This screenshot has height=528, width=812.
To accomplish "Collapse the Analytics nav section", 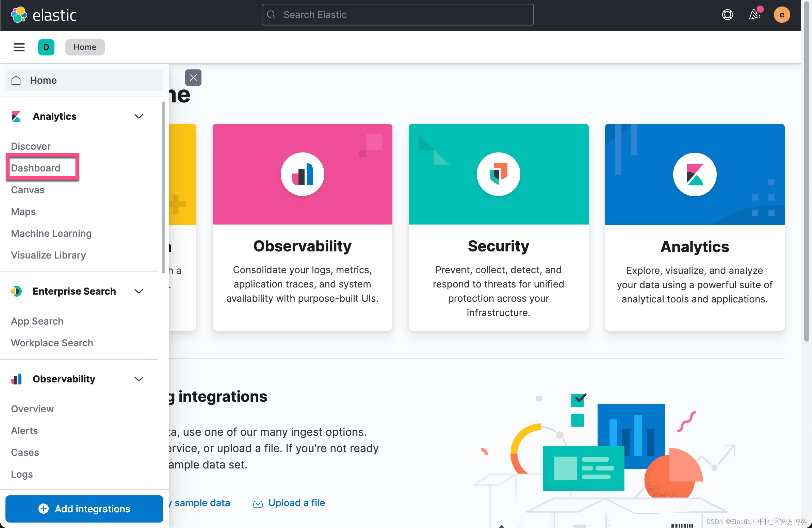I will [139, 116].
